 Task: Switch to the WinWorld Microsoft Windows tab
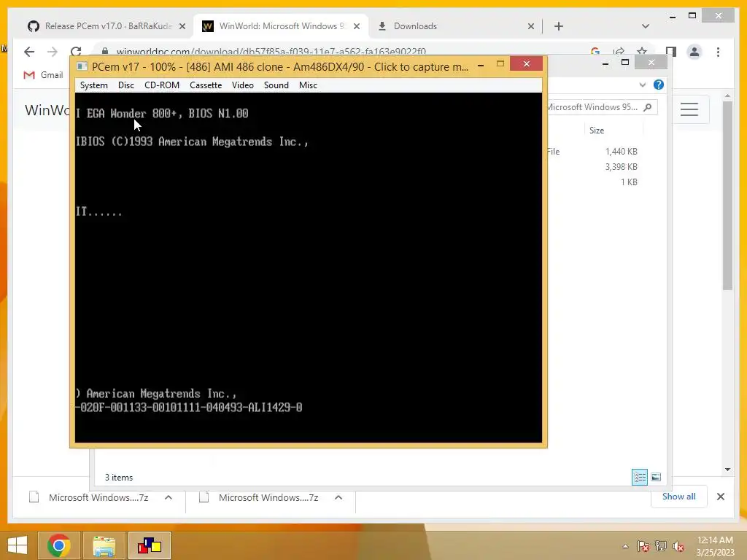pyautogui.click(x=281, y=26)
